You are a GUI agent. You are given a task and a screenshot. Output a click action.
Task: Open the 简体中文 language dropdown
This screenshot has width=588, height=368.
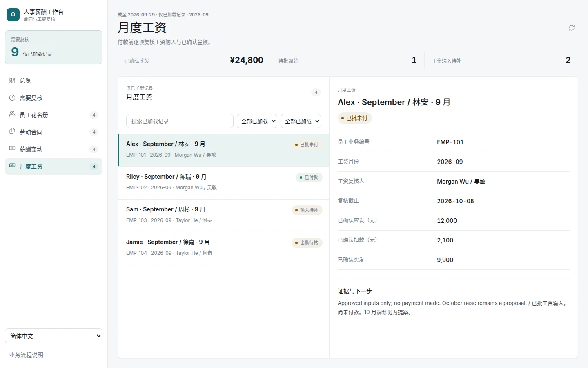coord(53,336)
